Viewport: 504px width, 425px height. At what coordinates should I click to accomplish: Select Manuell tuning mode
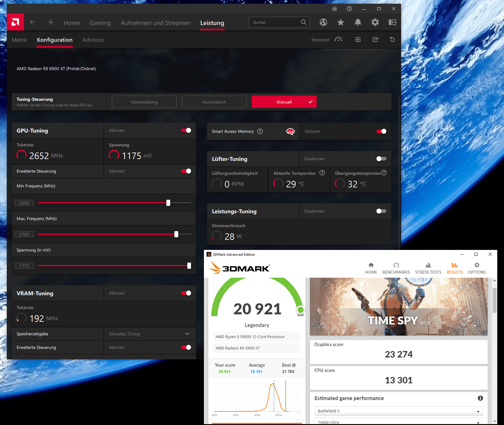pos(284,102)
